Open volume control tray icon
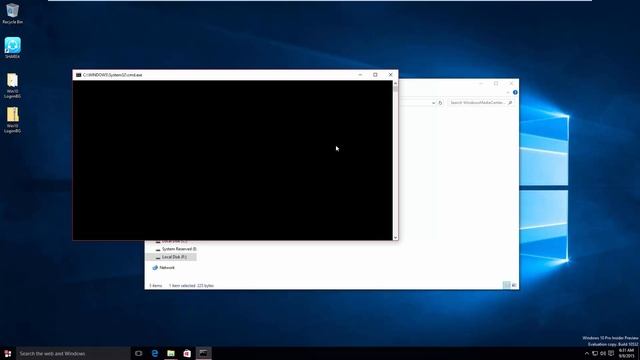Viewport: 640px width, 360px height. coord(603,353)
